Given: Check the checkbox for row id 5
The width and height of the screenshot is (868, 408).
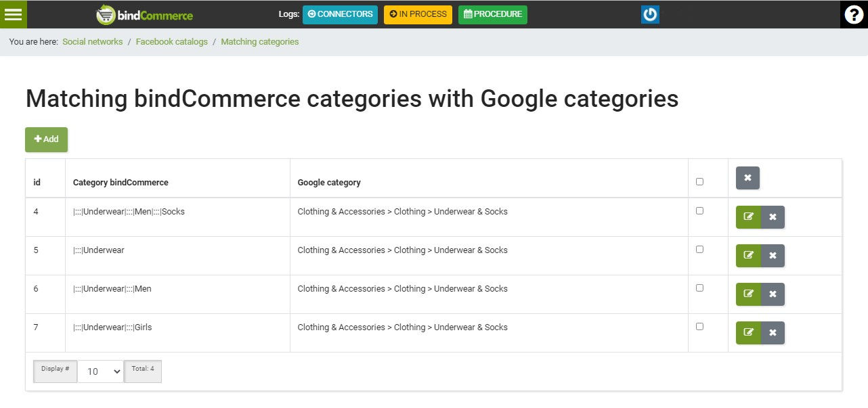Looking at the screenshot, I should tap(699, 249).
